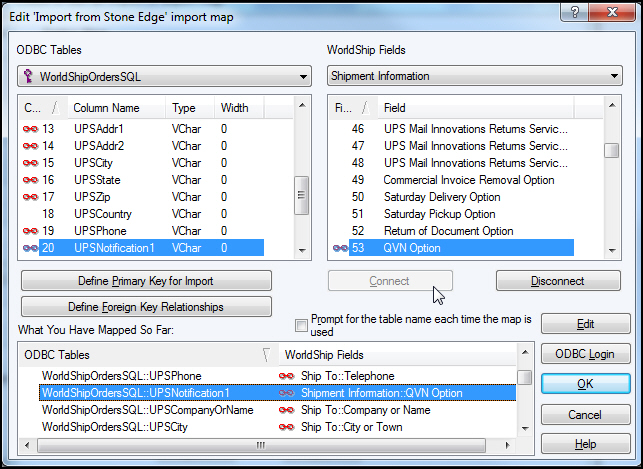
Task: Sort mapped list by ODBC Tables header
Action: (148, 355)
